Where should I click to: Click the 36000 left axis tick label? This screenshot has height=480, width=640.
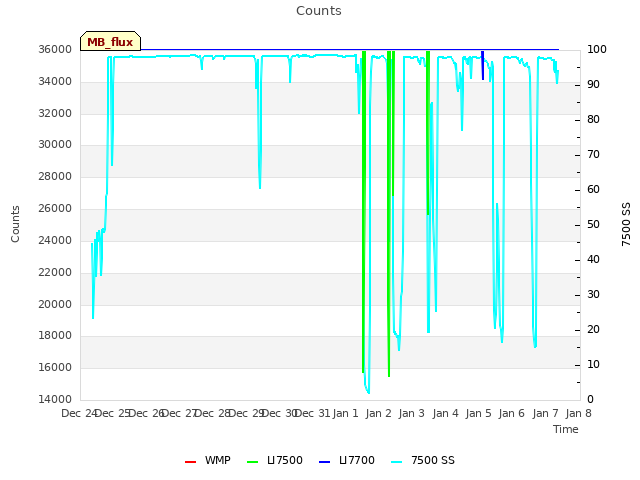(55, 49)
